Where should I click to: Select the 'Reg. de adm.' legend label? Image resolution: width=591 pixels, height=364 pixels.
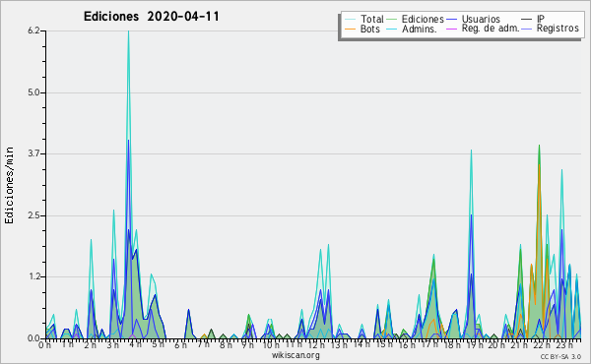point(491,29)
